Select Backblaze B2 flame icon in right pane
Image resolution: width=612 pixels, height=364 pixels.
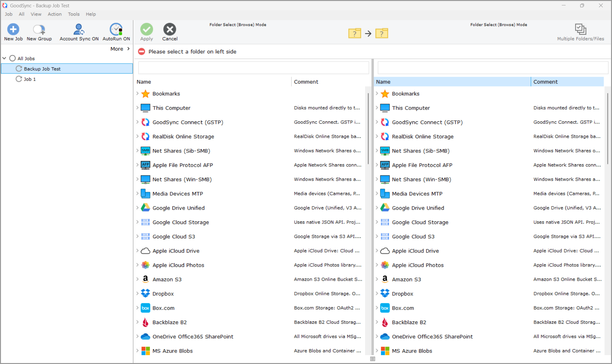[x=385, y=322]
